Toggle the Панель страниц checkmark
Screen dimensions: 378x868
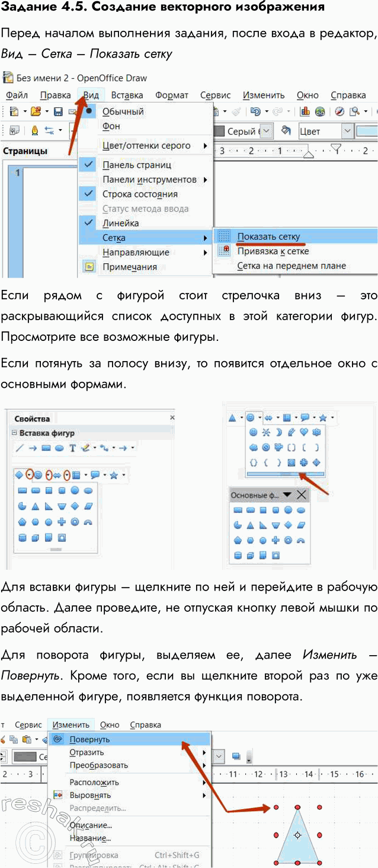pos(89,165)
